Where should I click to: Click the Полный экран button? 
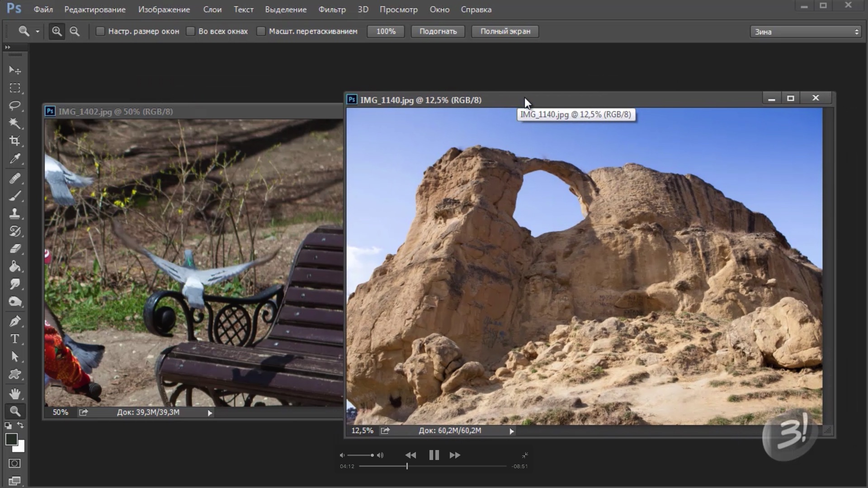[x=505, y=31]
